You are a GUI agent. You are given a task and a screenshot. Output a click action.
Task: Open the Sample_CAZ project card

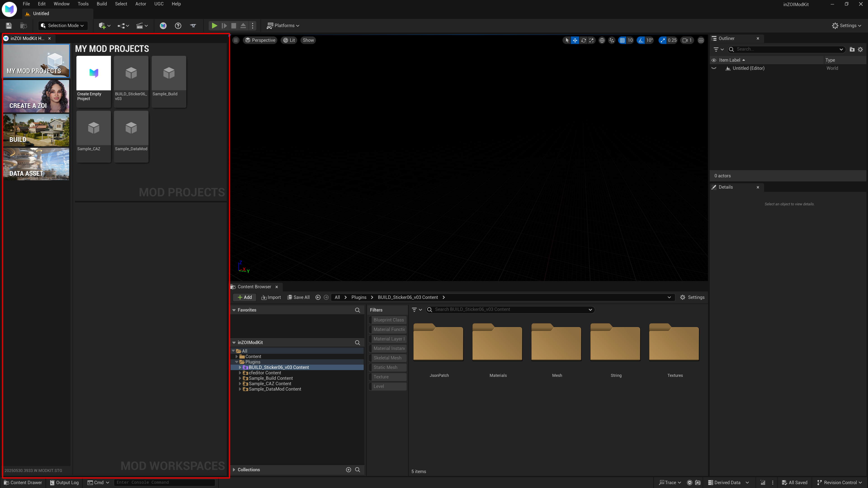[x=94, y=136]
